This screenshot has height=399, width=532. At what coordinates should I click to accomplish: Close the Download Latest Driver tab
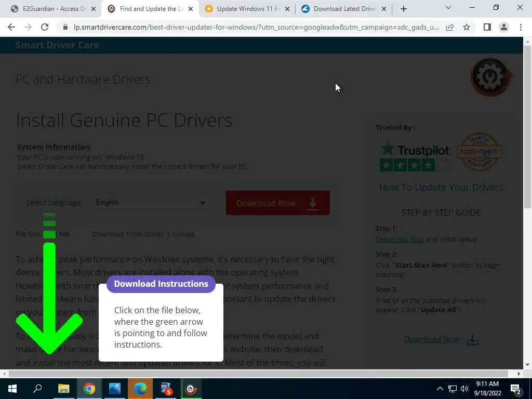384,9
